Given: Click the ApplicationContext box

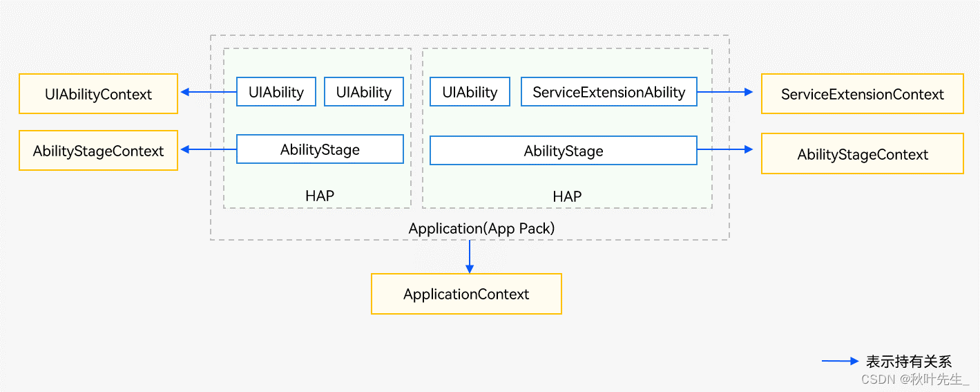Looking at the screenshot, I should pyautogui.click(x=466, y=294).
